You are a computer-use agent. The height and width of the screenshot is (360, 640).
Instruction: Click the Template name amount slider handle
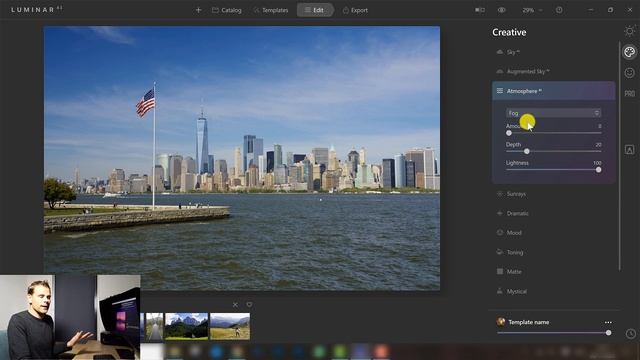click(609, 333)
